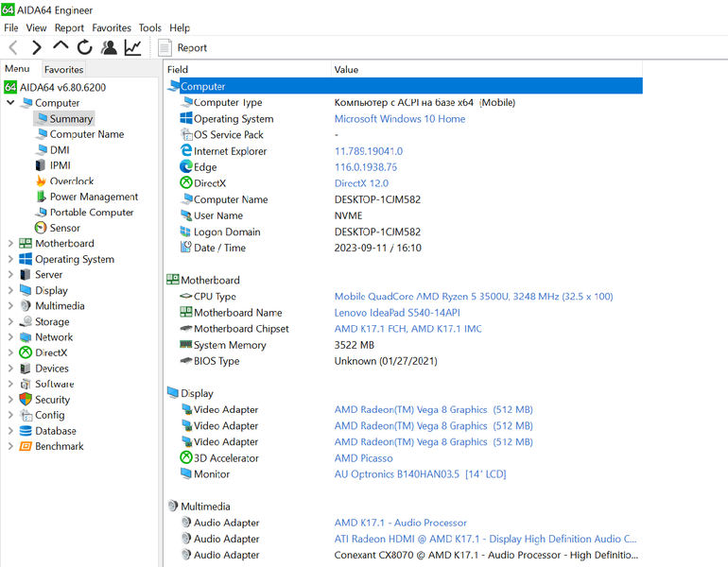The width and height of the screenshot is (728, 567).
Task: Open the Microsoft Windows 10 Home link
Action: tap(400, 119)
